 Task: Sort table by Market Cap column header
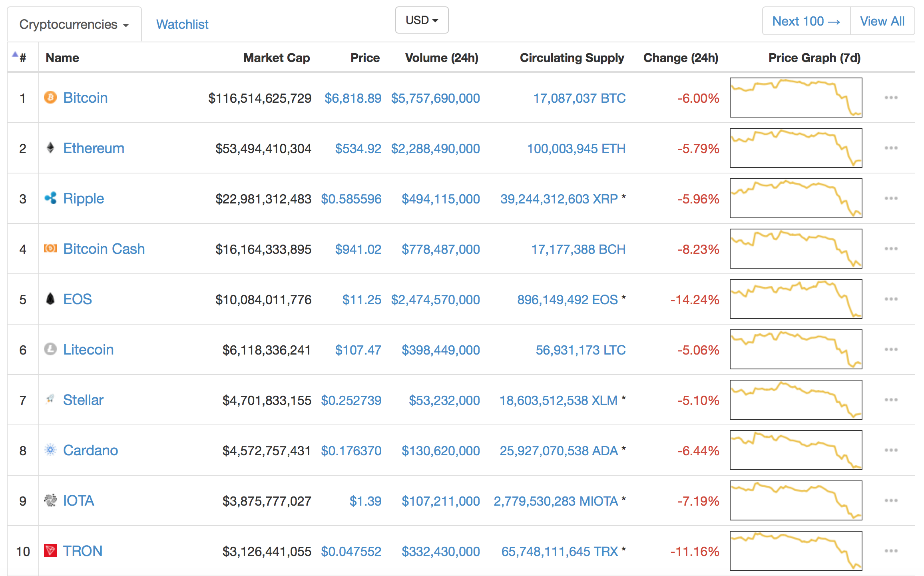pyautogui.click(x=277, y=58)
